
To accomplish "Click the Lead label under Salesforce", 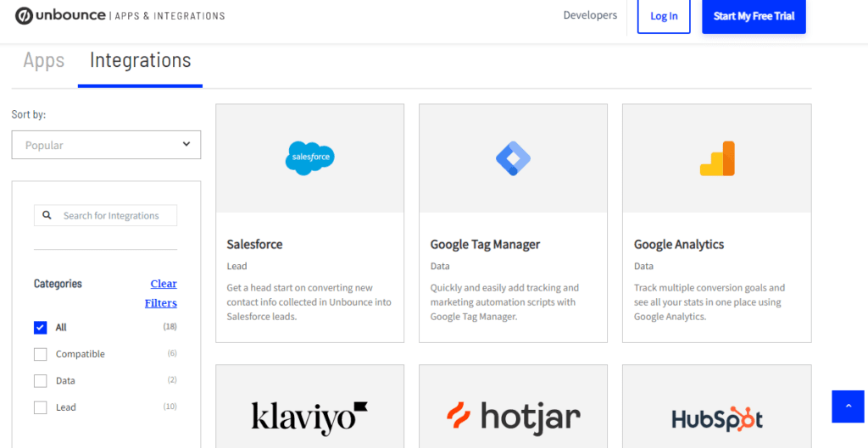I will coord(237,266).
